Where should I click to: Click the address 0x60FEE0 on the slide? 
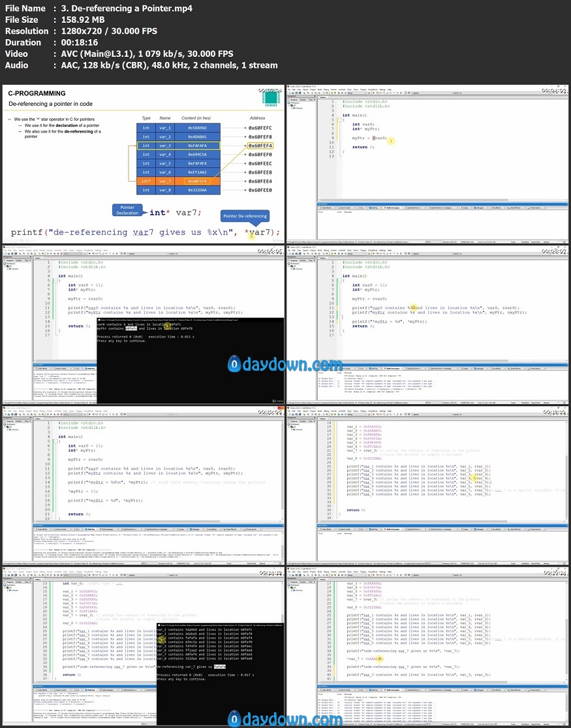click(x=260, y=190)
